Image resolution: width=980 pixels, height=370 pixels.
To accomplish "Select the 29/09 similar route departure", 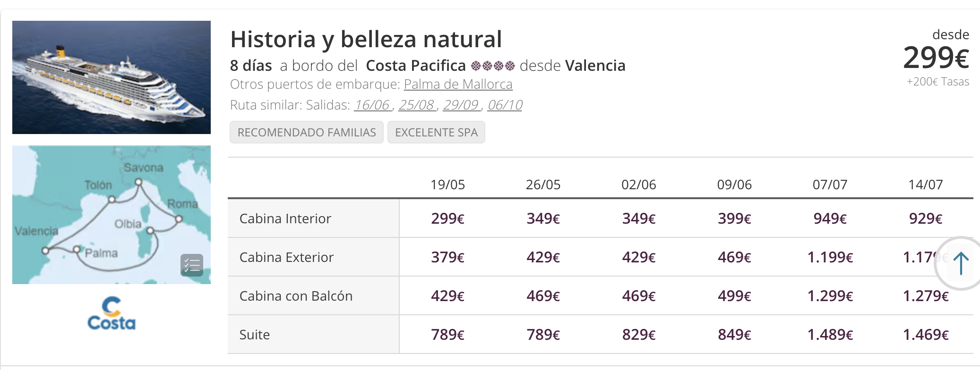I will pyautogui.click(x=461, y=105).
